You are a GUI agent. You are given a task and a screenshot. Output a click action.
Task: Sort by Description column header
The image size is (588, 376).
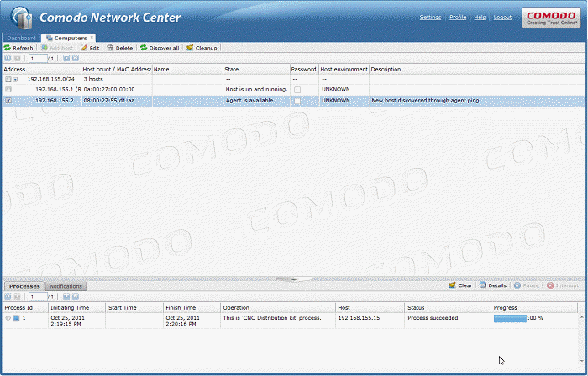(x=477, y=70)
